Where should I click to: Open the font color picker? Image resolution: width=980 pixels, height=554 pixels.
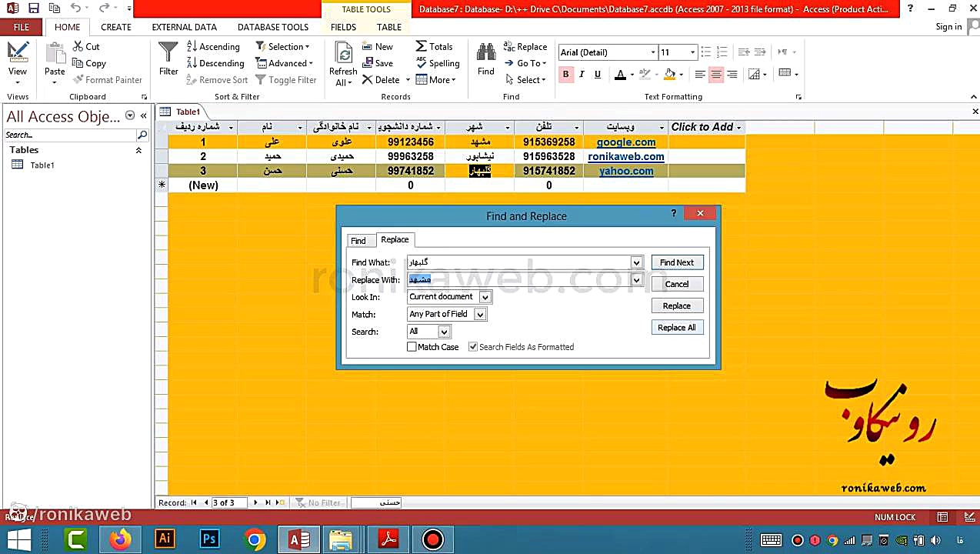[632, 75]
